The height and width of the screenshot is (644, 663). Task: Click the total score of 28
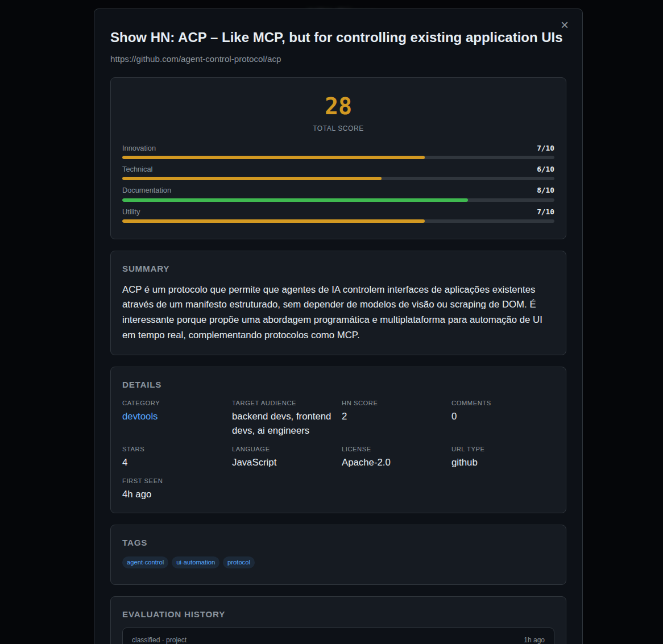pos(338,106)
